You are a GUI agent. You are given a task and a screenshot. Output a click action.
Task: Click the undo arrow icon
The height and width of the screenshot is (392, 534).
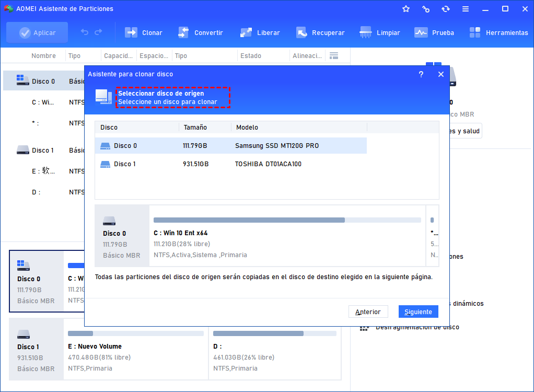[85, 32]
